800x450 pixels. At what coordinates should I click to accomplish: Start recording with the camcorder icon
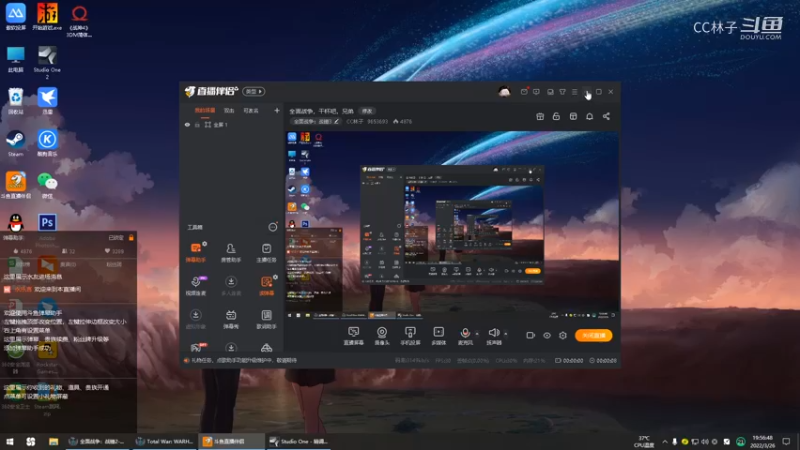[531, 335]
